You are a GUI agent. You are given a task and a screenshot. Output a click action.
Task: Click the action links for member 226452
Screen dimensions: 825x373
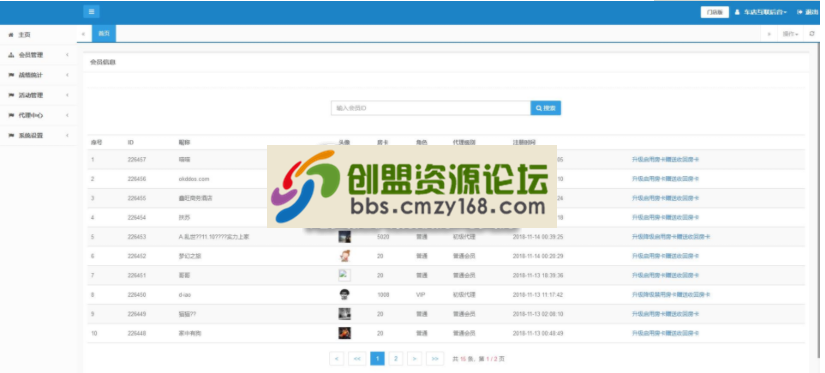(666, 256)
